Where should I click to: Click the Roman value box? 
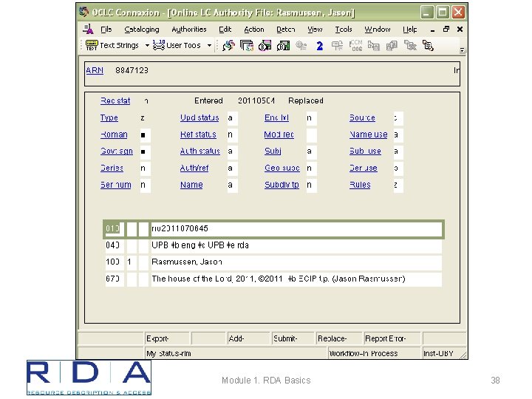[146, 134]
